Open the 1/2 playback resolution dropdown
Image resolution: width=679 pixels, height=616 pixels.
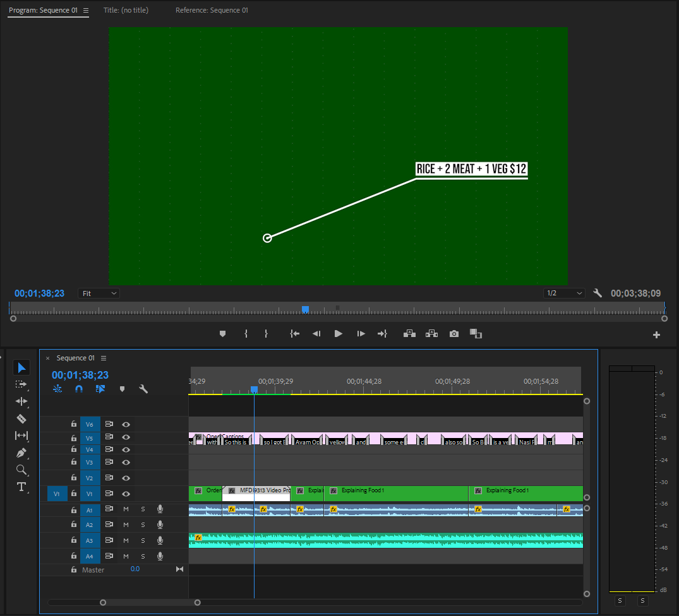click(564, 293)
